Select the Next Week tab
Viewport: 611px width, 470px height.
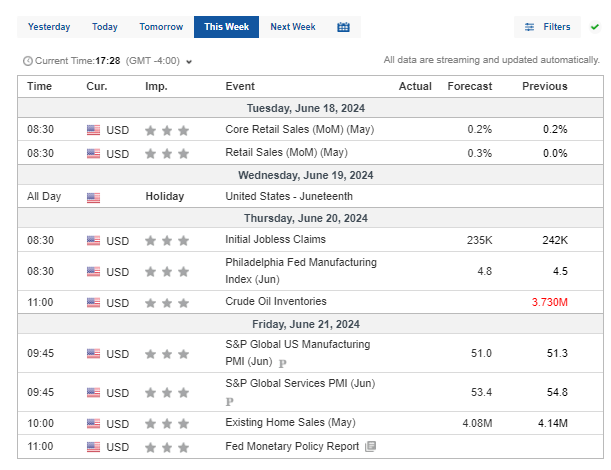(293, 27)
